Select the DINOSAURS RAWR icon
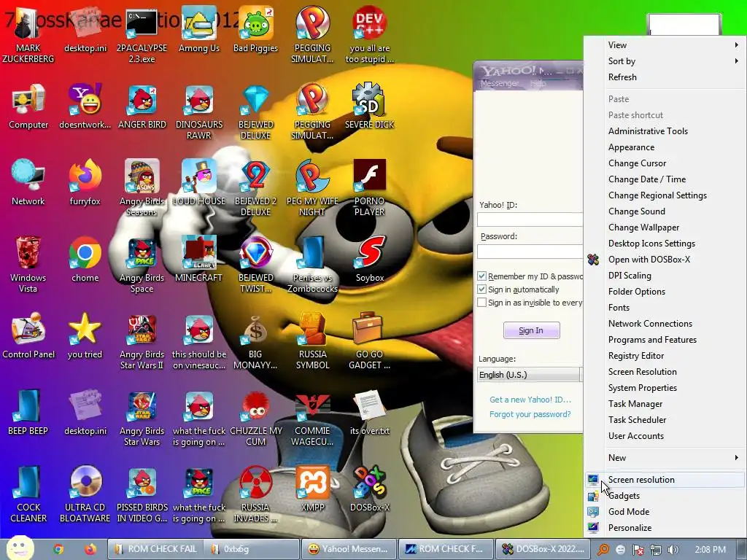747x560 pixels. coord(198,112)
